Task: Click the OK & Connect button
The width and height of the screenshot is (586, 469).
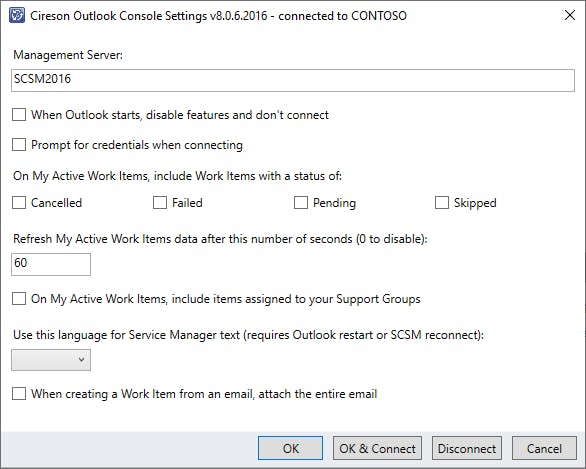Action: pyautogui.click(x=377, y=448)
